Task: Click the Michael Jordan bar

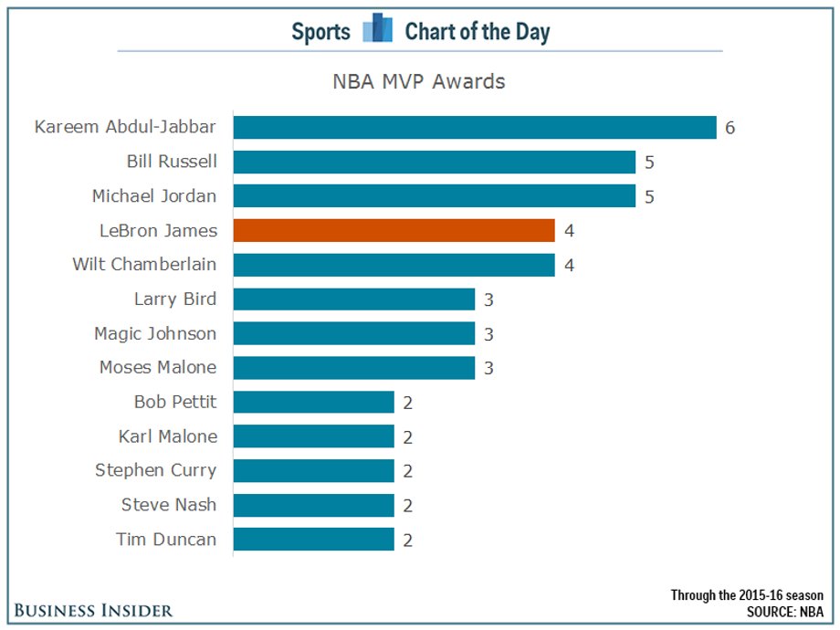Action: (x=435, y=196)
